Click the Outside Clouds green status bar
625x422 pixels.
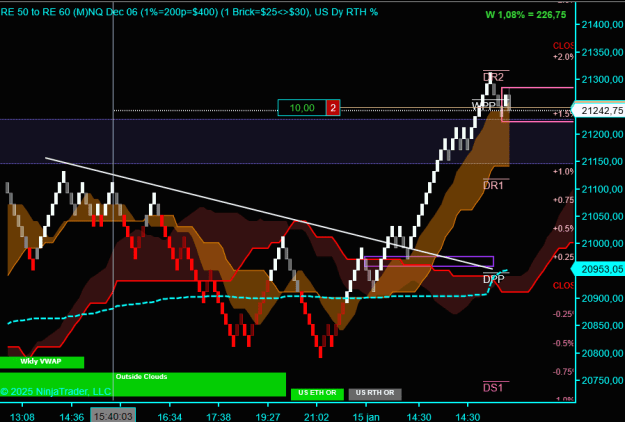(143, 384)
